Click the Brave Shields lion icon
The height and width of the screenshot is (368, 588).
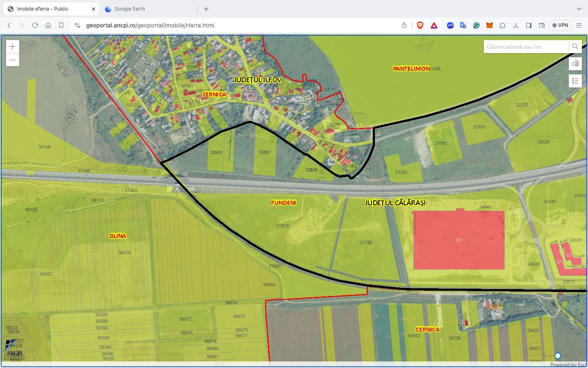point(420,25)
